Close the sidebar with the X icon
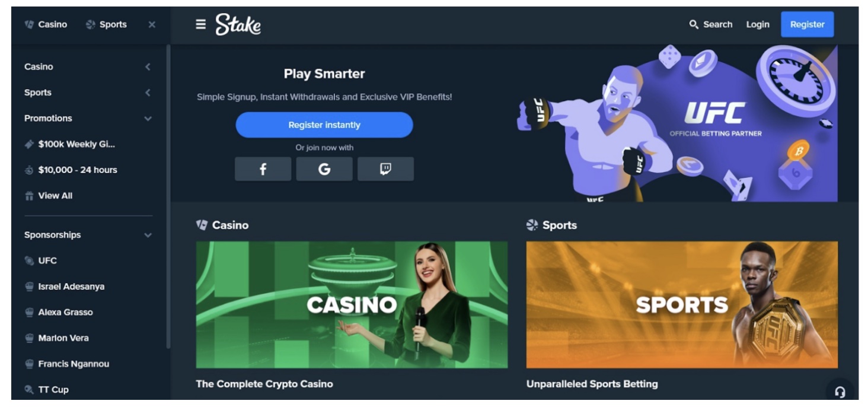 click(152, 24)
